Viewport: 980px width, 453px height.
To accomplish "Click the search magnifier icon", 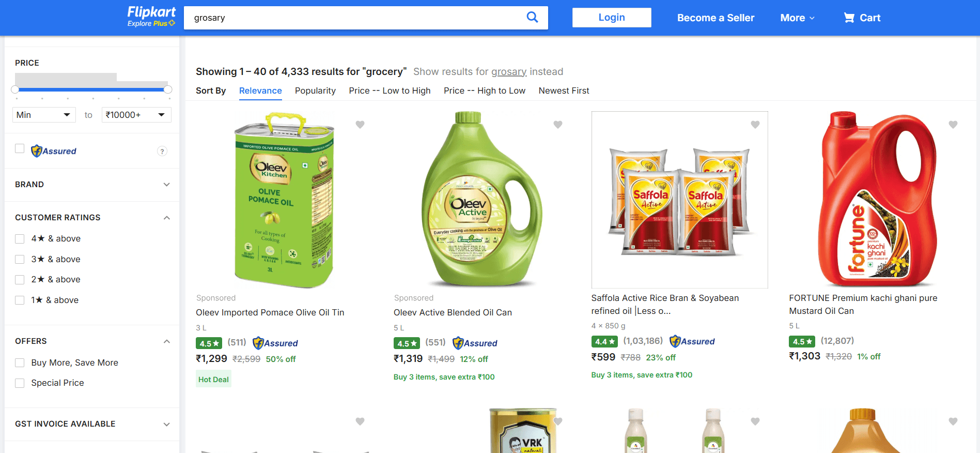I will point(532,17).
